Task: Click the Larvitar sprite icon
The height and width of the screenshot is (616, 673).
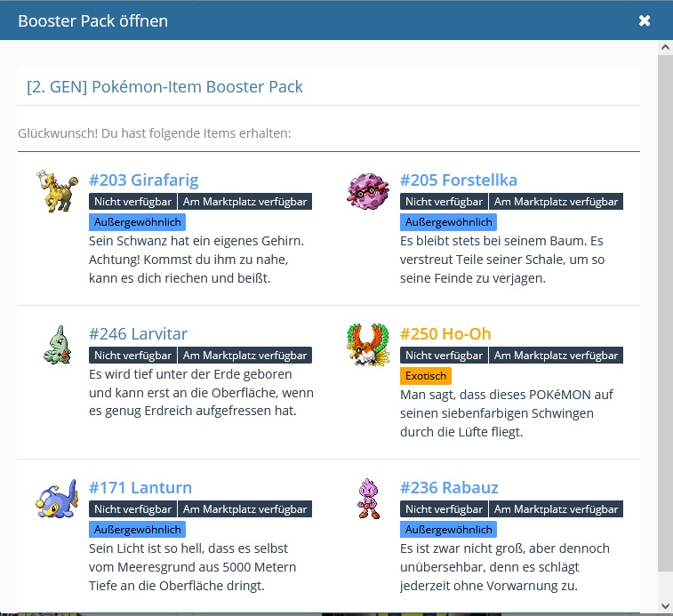Action: click(57, 345)
